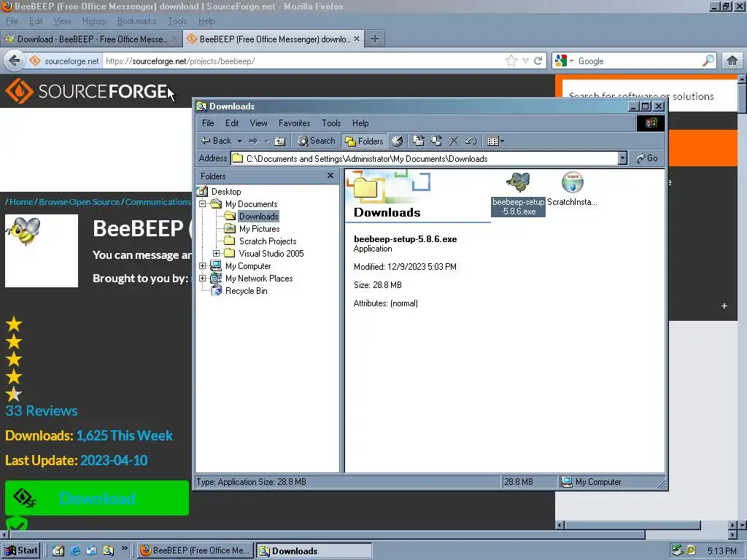The height and width of the screenshot is (560, 747).
Task: Open Firefox's Bookmarks menu
Action: (x=136, y=21)
